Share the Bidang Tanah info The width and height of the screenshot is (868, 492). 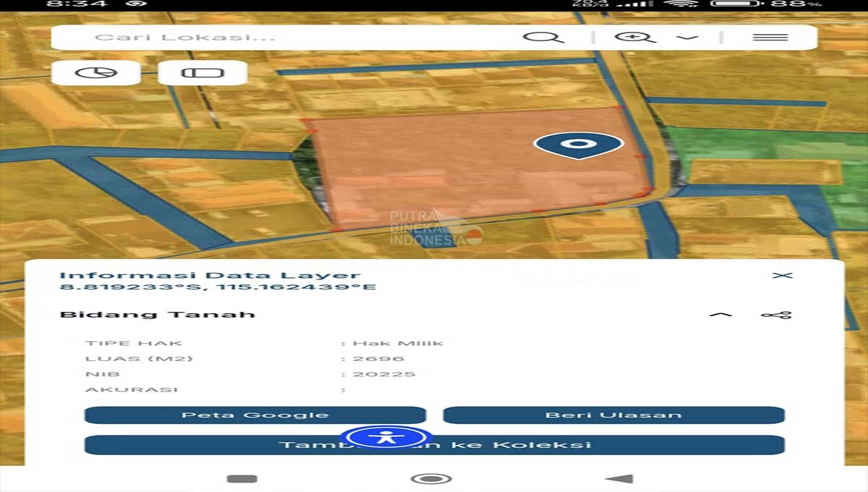pos(776,315)
